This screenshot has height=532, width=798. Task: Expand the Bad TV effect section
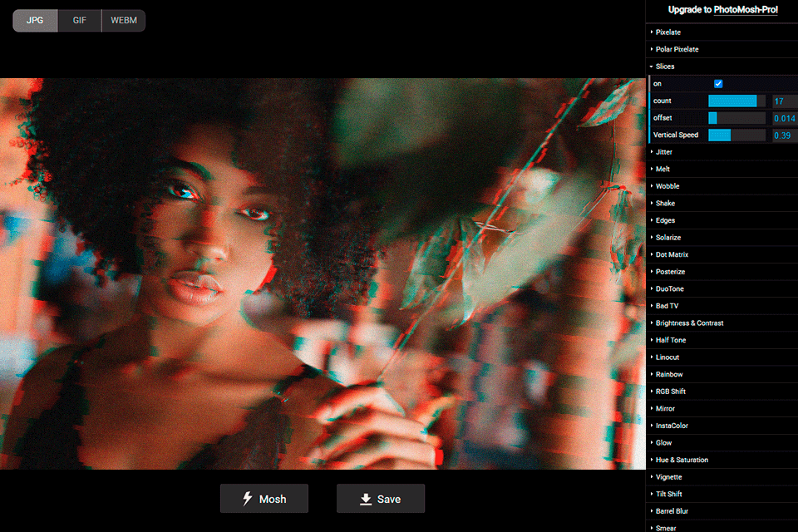coord(722,306)
